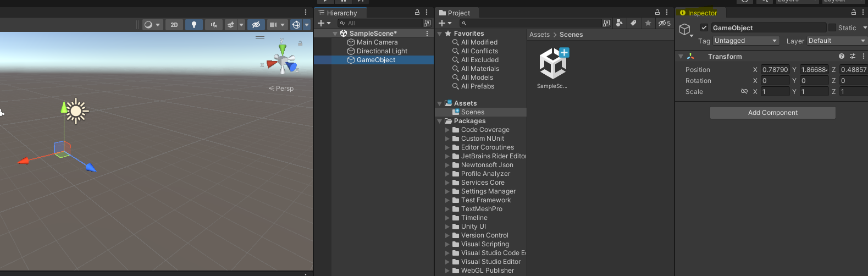Image resolution: width=868 pixels, height=276 pixels.
Task: Open the Layer dropdown showing Default
Action: [837, 41]
